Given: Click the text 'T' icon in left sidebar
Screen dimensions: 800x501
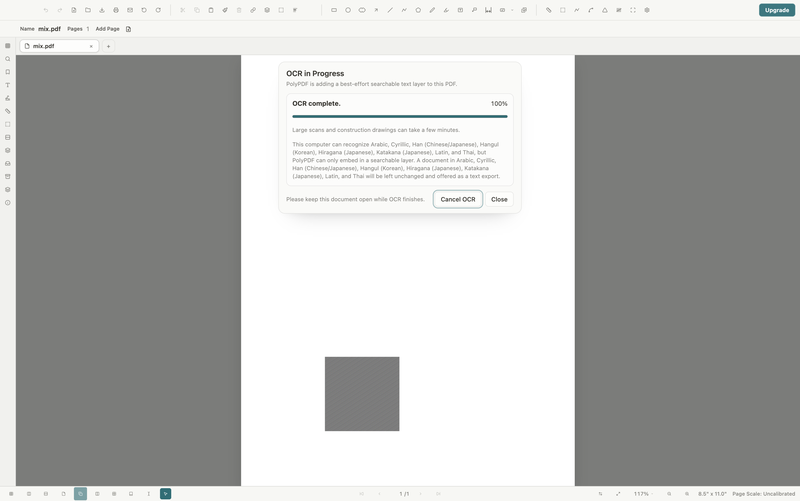Looking at the screenshot, I should pos(8,85).
